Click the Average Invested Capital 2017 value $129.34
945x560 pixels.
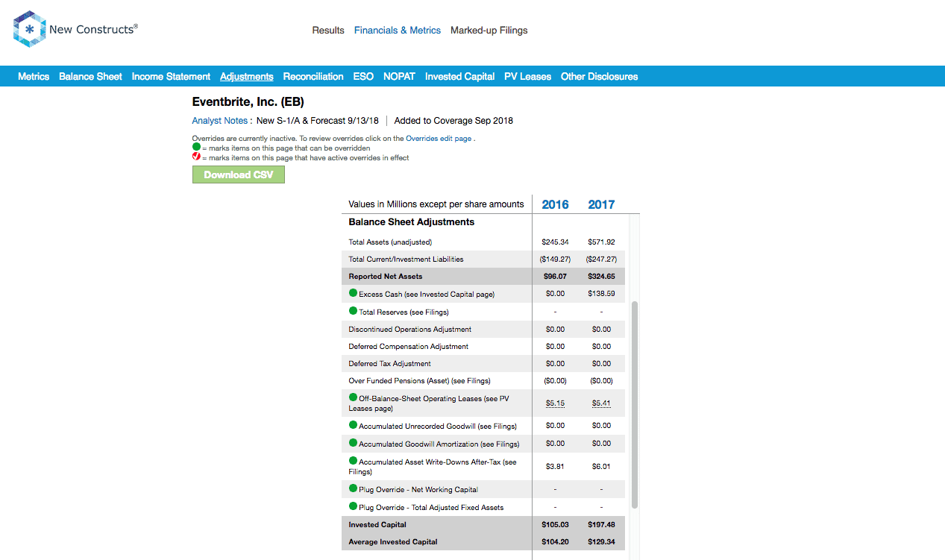pos(601,542)
